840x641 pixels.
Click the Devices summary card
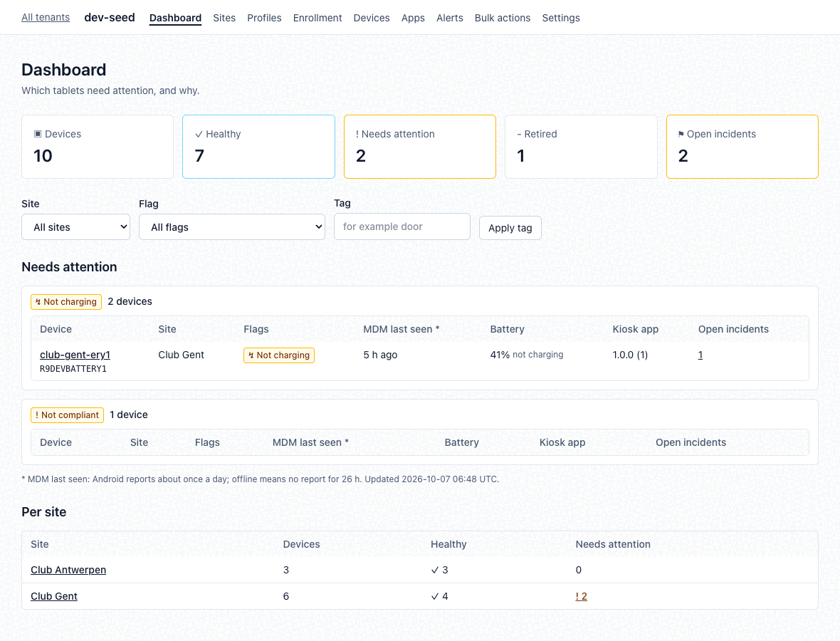click(x=98, y=146)
